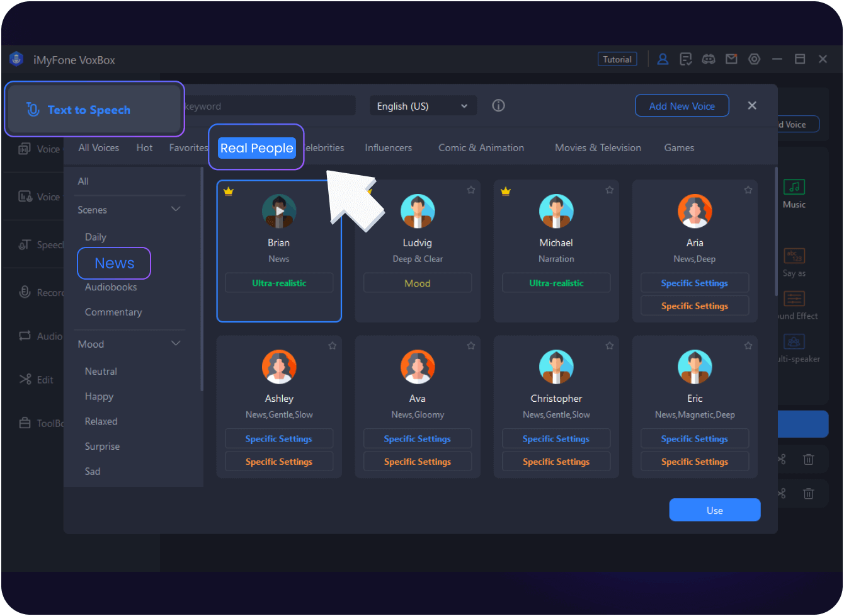Collapse the Mood category
Image resolution: width=844 pixels, height=616 pixels.
176,343
